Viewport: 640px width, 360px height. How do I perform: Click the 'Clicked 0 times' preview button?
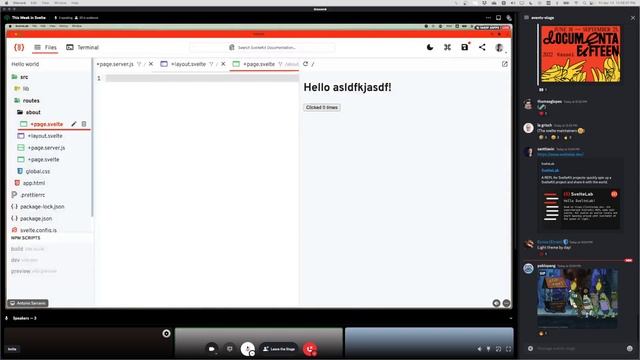click(322, 107)
